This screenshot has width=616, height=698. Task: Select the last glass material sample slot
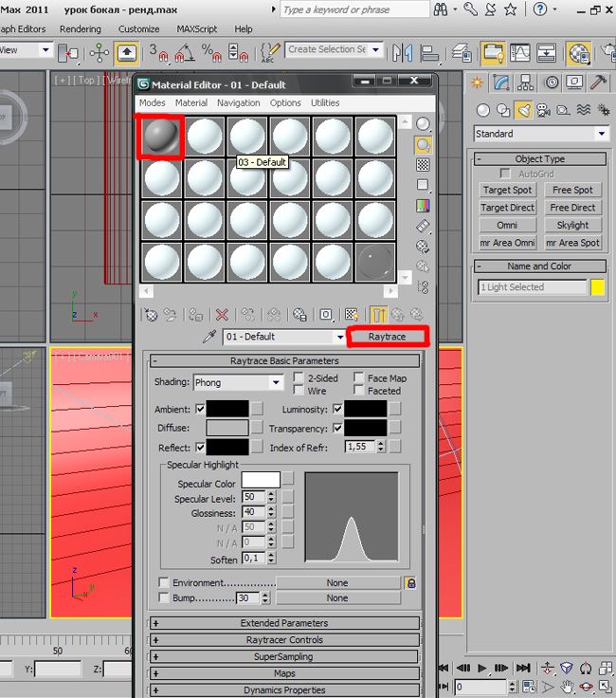click(375, 262)
